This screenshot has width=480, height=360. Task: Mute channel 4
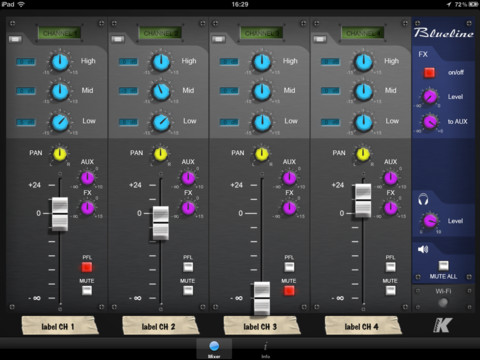390,290
